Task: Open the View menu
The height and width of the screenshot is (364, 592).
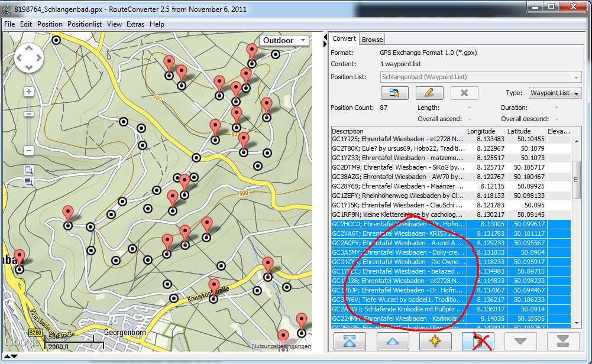Action: pyautogui.click(x=114, y=24)
